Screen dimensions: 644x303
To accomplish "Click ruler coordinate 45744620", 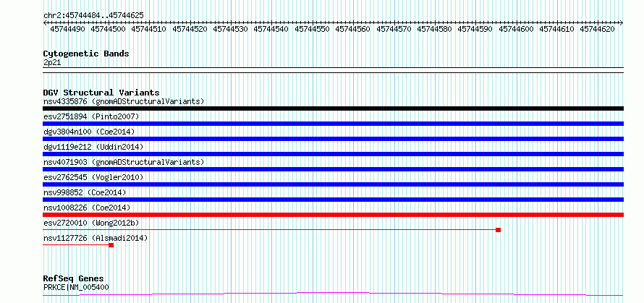I will [x=597, y=29].
